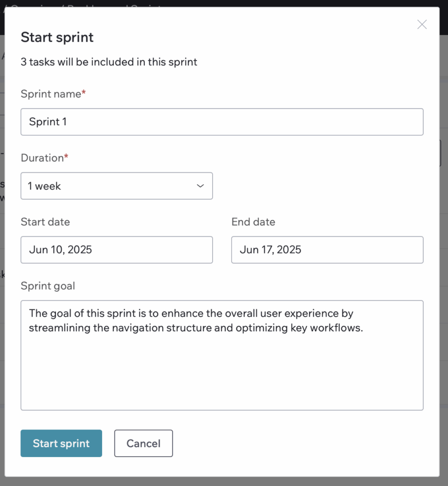Click the End date label
The width and height of the screenshot is (448, 486).
253,222
